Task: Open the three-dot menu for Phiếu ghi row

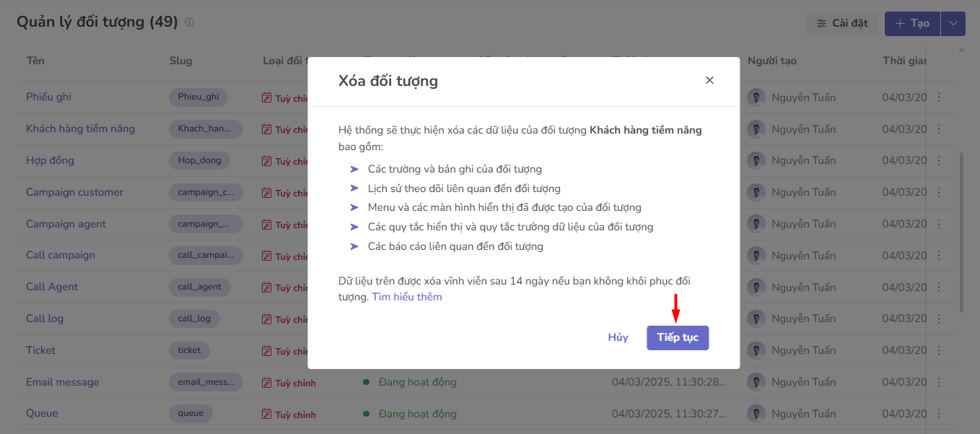Action: (x=939, y=97)
